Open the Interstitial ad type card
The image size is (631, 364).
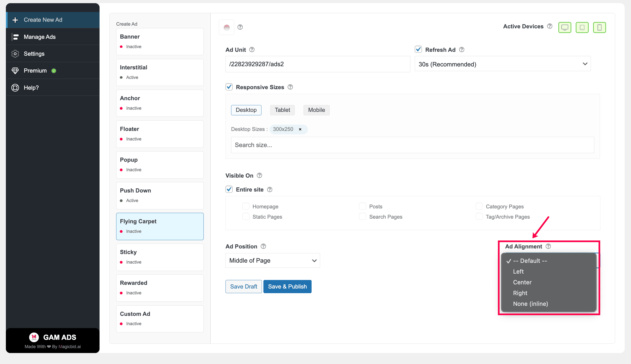point(160,72)
